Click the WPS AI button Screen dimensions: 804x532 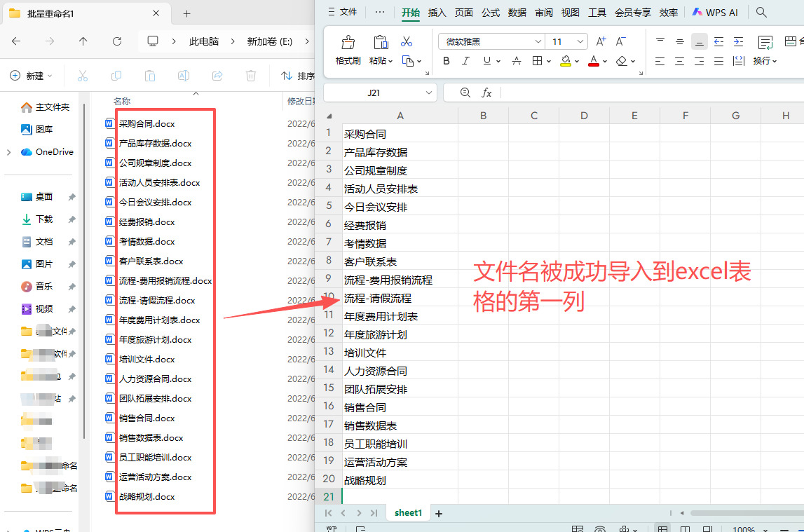point(715,13)
